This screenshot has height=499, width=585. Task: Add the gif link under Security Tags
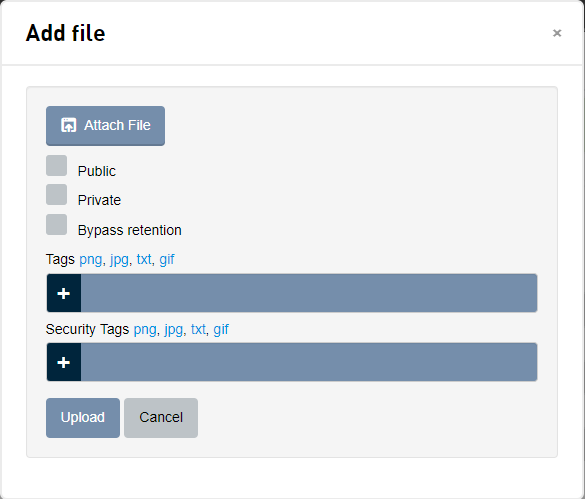pos(221,330)
